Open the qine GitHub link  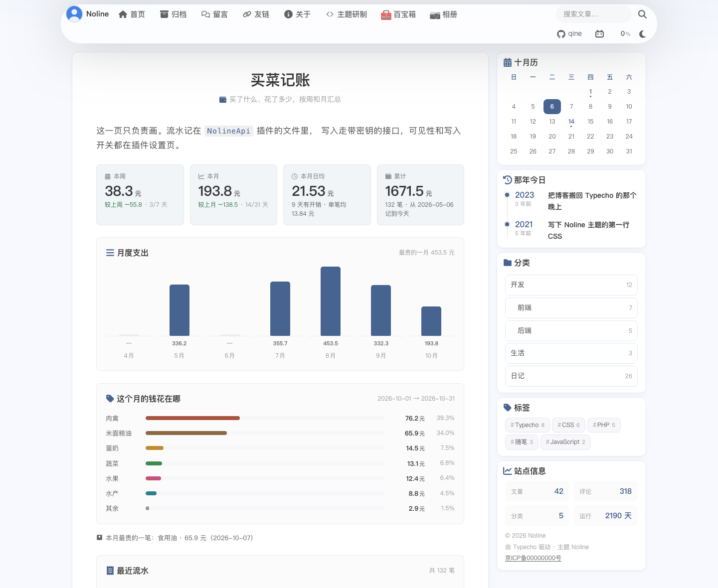pos(569,34)
